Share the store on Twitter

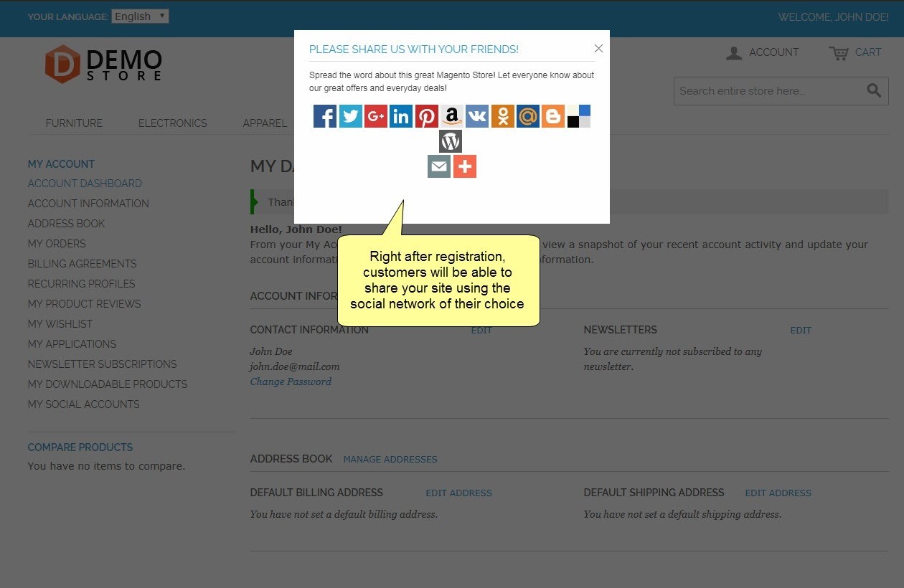click(x=350, y=116)
